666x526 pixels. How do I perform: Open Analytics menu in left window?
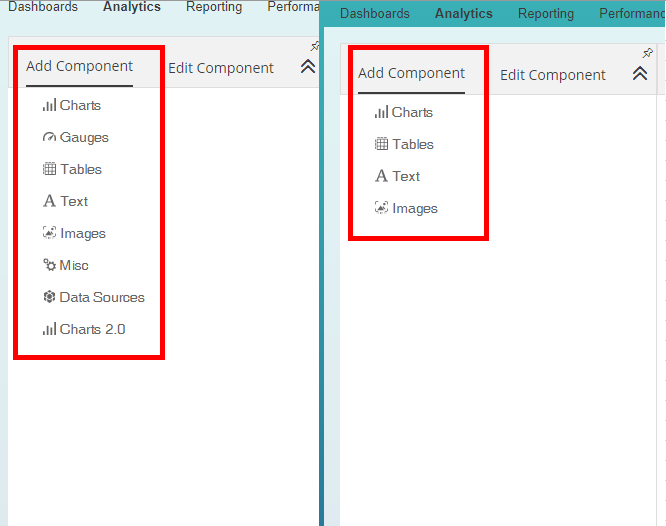pyautogui.click(x=132, y=6)
